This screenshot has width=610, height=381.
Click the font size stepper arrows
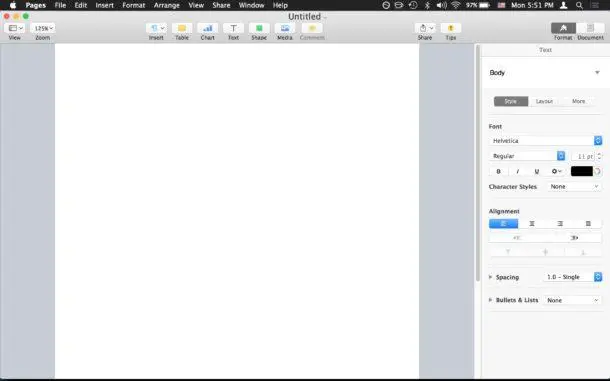(x=599, y=156)
